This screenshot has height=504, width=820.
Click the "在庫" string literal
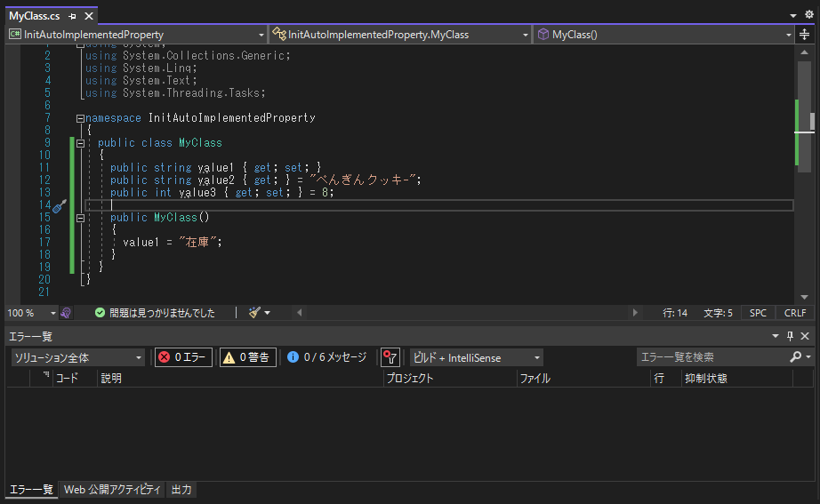(197, 242)
